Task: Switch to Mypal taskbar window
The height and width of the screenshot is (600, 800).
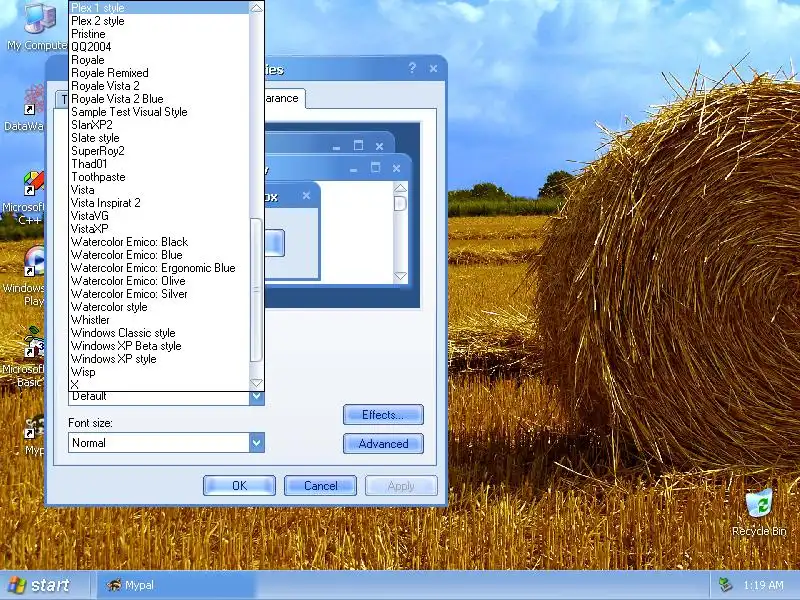Action: click(x=176, y=585)
